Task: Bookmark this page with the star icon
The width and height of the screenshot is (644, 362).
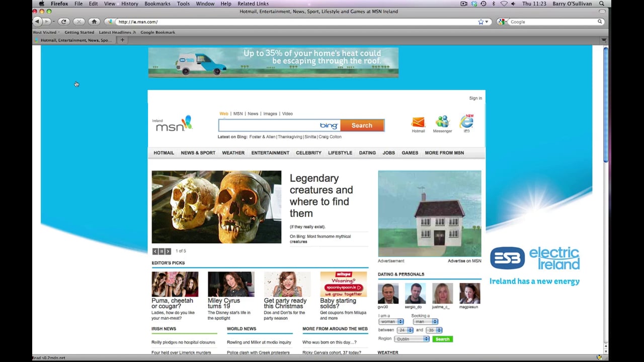Action: click(481, 22)
